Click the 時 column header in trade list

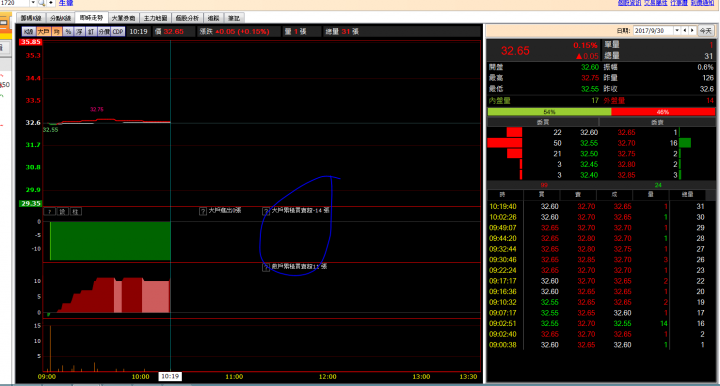coord(502,195)
